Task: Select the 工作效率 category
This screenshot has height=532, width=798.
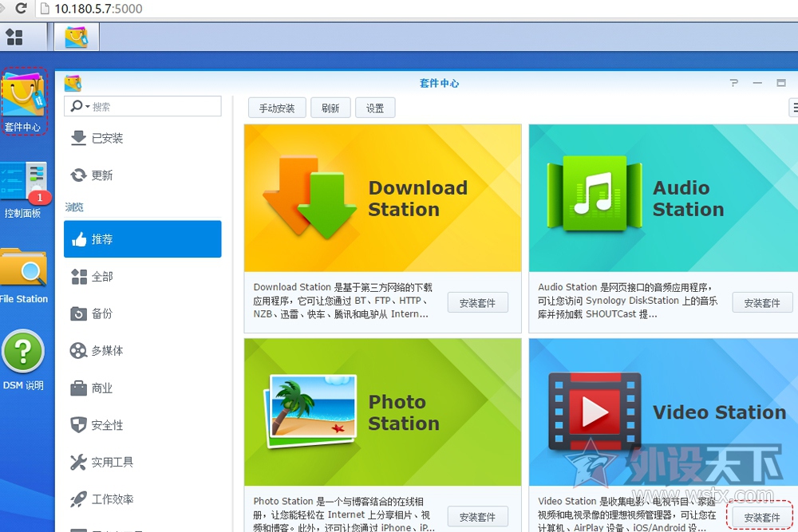Action: pos(143,499)
